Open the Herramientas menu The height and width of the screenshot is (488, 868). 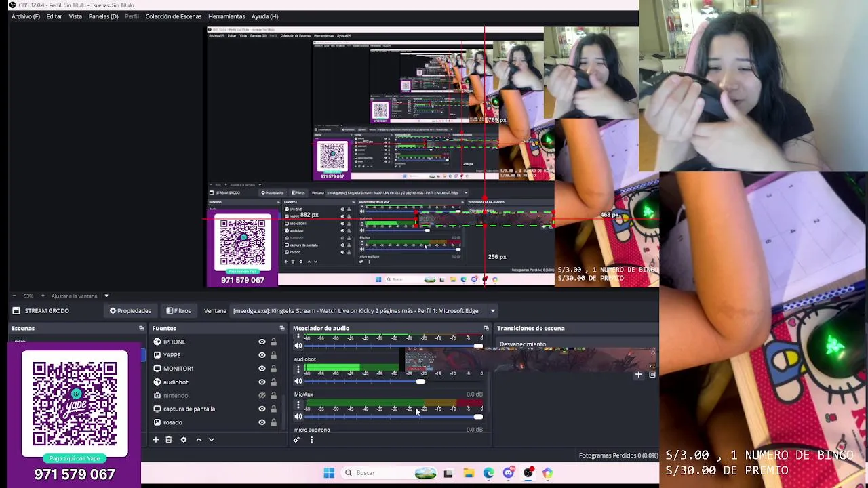(226, 16)
